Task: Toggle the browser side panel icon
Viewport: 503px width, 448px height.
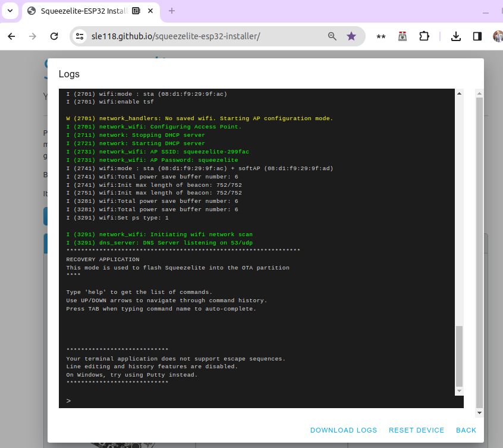Action: click(x=477, y=36)
